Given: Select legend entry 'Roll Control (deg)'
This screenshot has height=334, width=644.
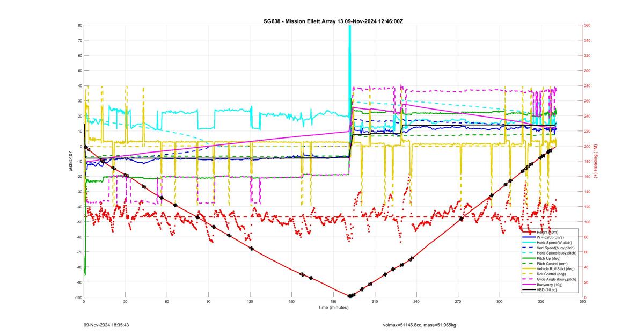Looking at the screenshot, I should point(551,274).
